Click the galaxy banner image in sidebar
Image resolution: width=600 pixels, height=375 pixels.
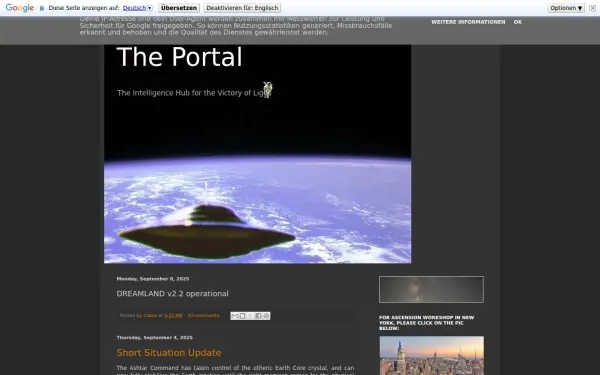pyautogui.click(x=431, y=290)
